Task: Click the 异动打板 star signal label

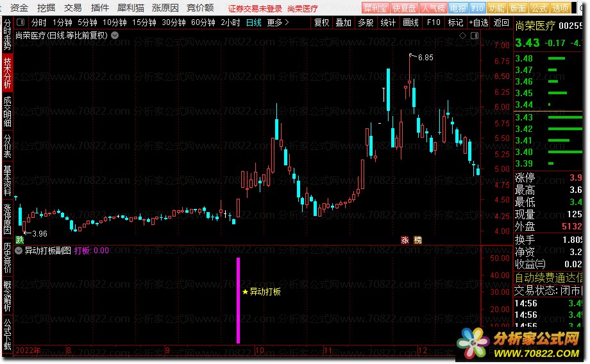Action: point(262,292)
